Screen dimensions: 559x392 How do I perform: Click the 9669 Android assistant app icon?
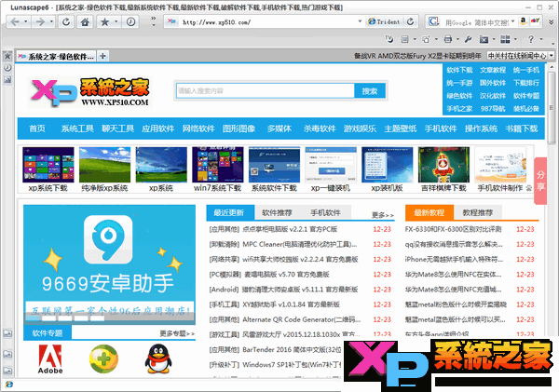(x=108, y=239)
